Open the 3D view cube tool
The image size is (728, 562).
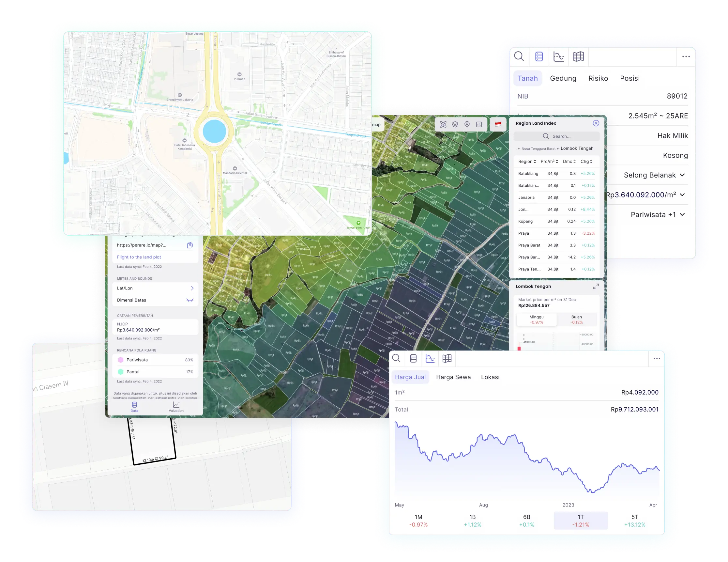tap(443, 124)
